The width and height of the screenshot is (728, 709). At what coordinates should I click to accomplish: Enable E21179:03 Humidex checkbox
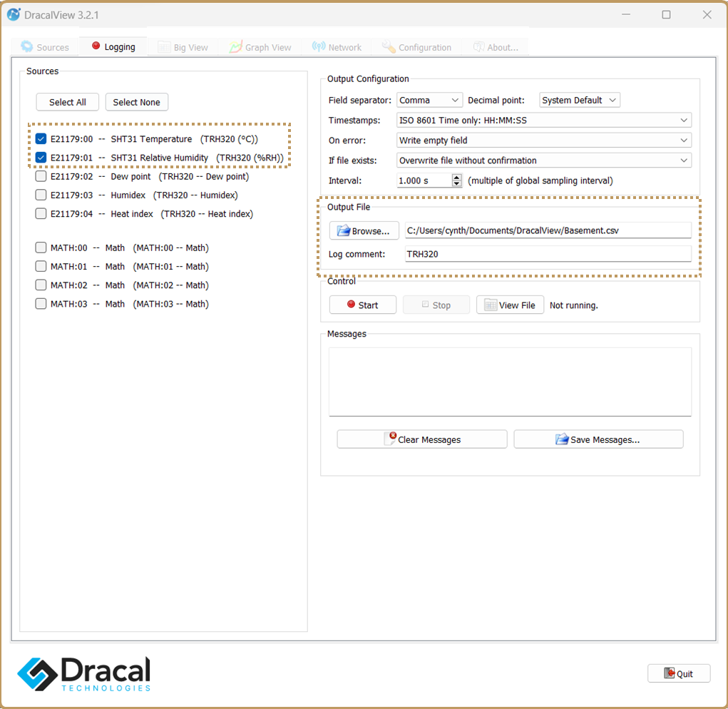click(x=41, y=195)
